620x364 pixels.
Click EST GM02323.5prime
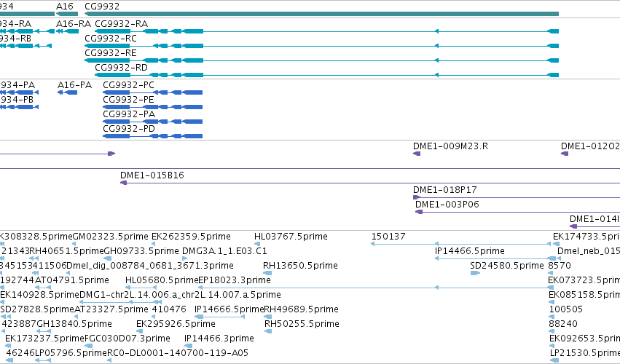[x=111, y=237]
